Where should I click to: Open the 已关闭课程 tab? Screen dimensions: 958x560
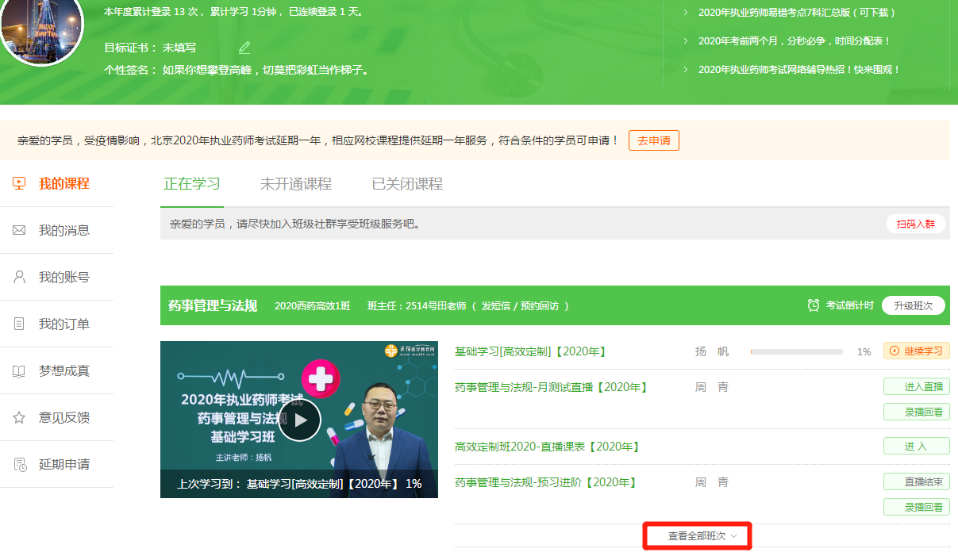(x=407, y=184)
